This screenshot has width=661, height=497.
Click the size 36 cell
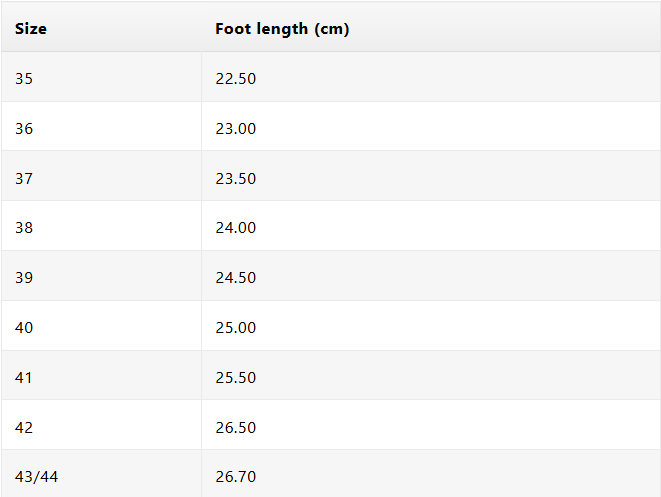24,128
